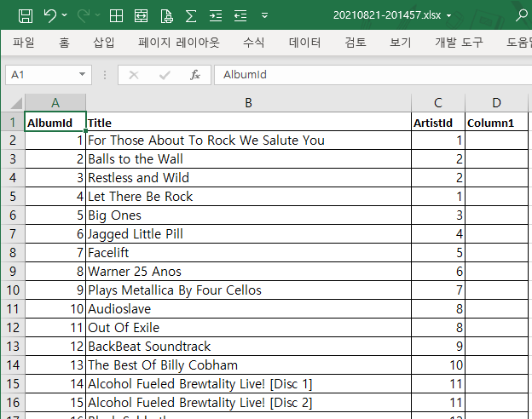Click the Redo arrow icon
Viewport: 532px width, 419px height.
(x=84, y=15)
